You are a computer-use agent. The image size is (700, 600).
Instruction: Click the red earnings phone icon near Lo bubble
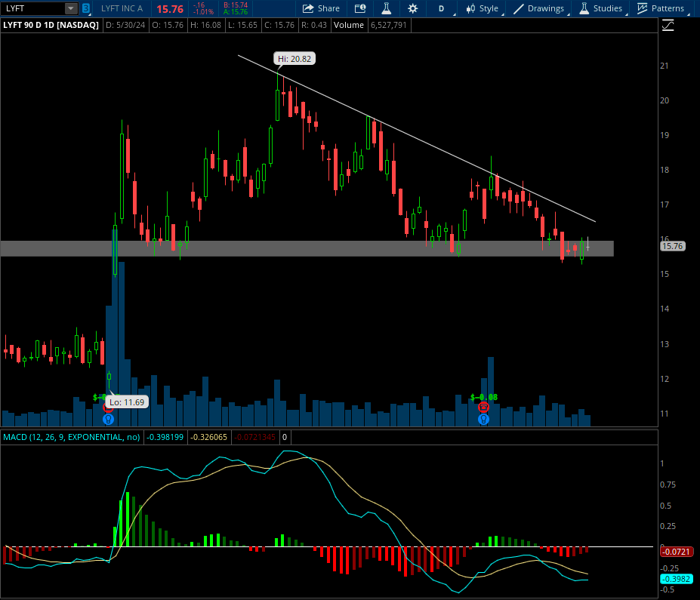(107, 408)
